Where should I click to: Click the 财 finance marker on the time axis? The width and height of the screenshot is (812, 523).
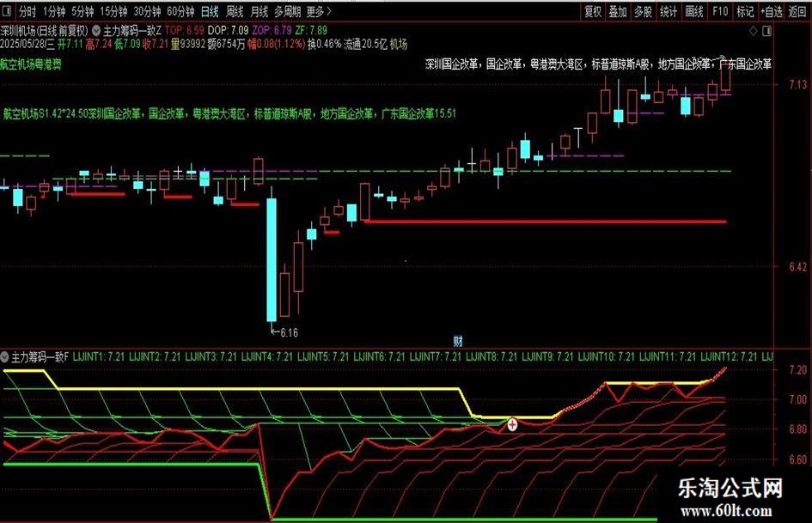458,341
